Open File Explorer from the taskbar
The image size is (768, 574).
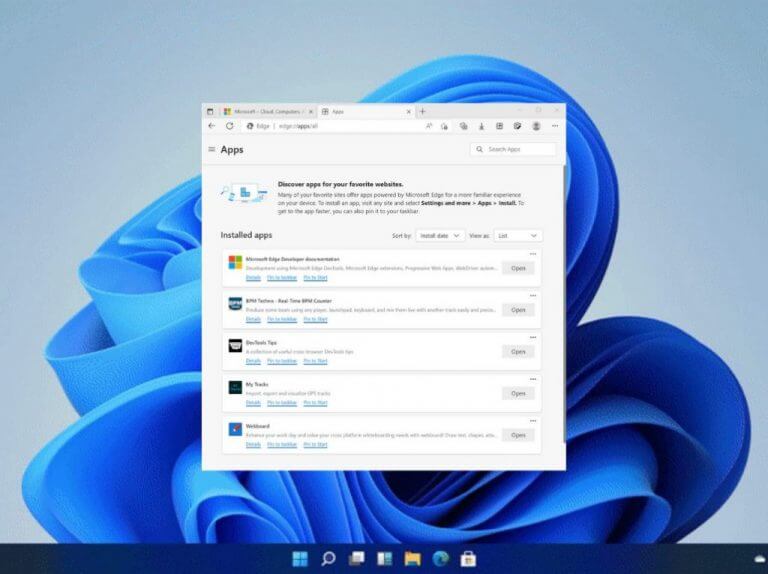tap(412, 559)
